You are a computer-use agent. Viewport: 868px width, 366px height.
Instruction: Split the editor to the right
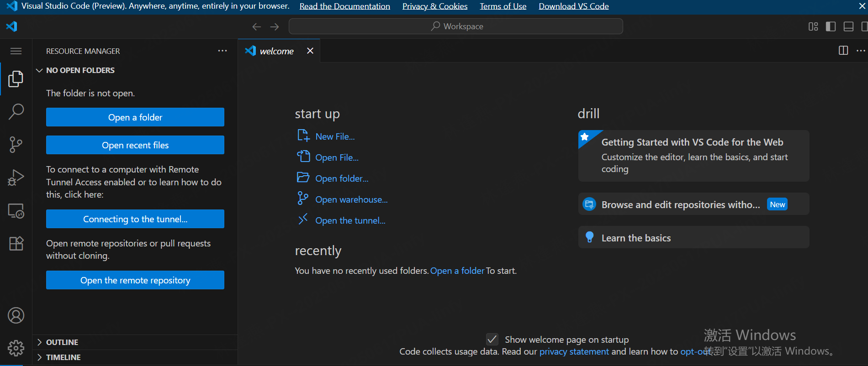click(x=843, y=51)
